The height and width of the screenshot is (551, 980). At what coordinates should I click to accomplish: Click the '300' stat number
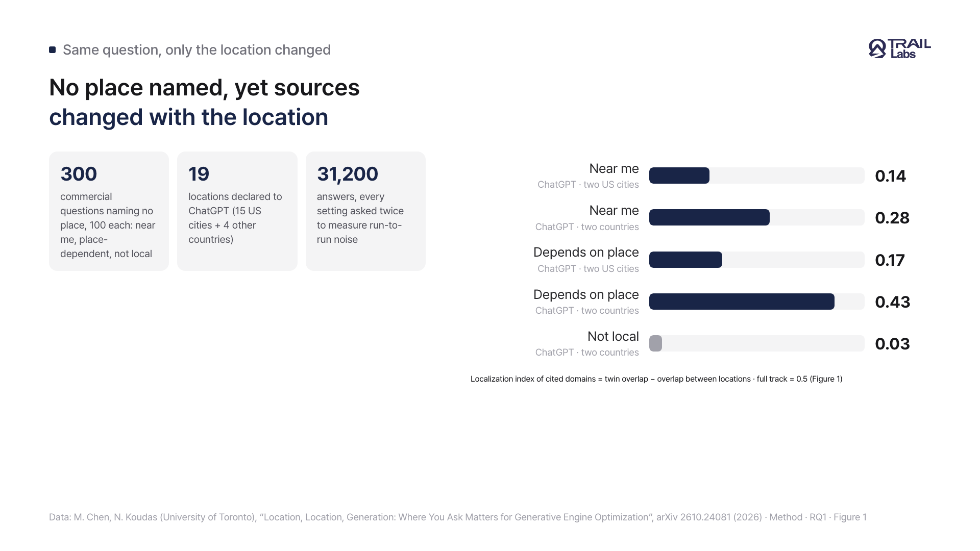79,174
